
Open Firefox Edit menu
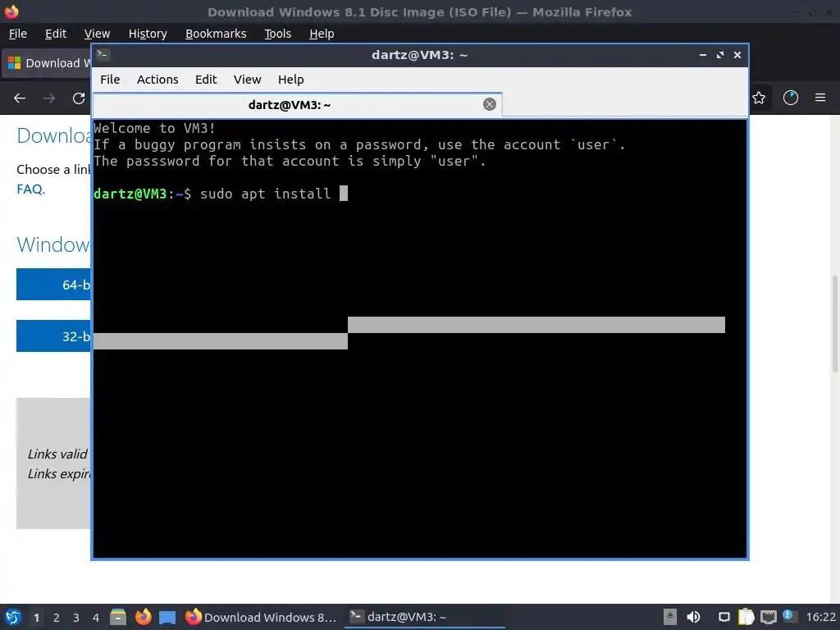point(56,34)
